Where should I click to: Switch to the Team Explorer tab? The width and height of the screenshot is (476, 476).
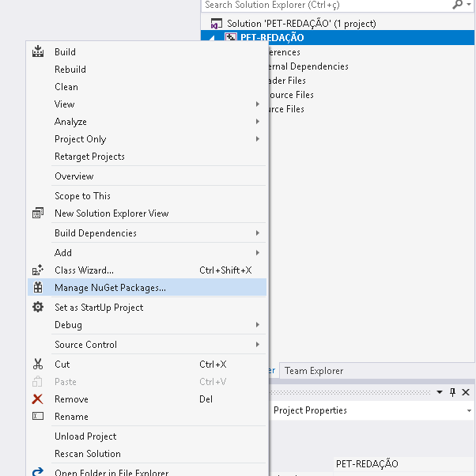pyautogui.click(x=314, y=371)
